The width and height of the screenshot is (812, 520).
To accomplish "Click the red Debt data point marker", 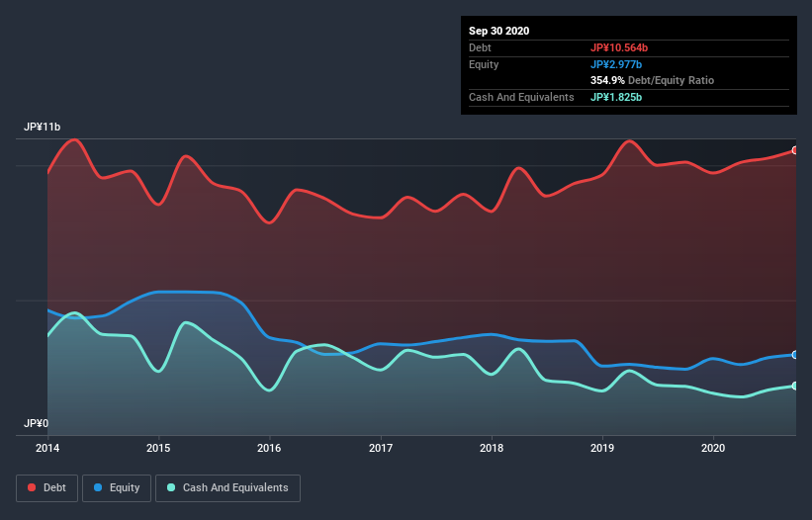I will [795, 150].
